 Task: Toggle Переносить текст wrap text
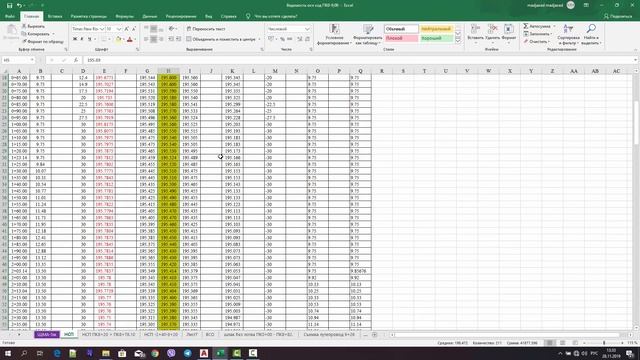click(206, 29)
